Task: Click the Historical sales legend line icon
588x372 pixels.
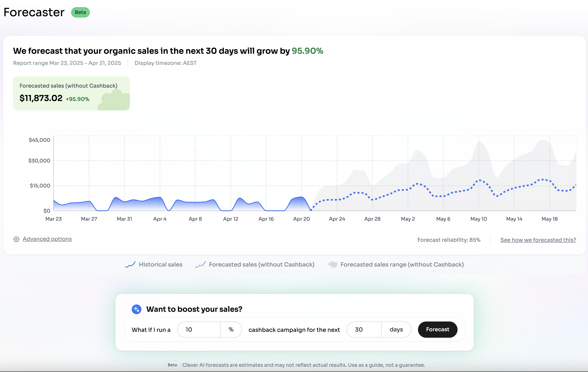Action: [130, 264]
